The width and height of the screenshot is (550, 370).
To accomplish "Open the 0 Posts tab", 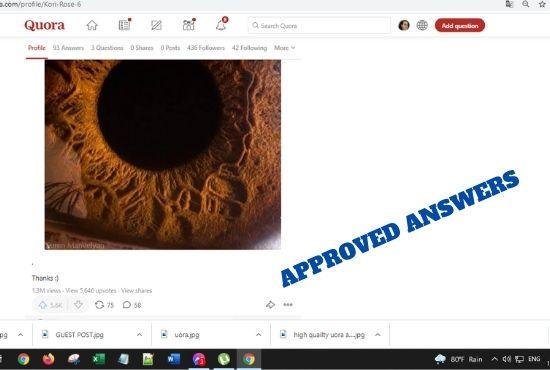I will (170, 48).
